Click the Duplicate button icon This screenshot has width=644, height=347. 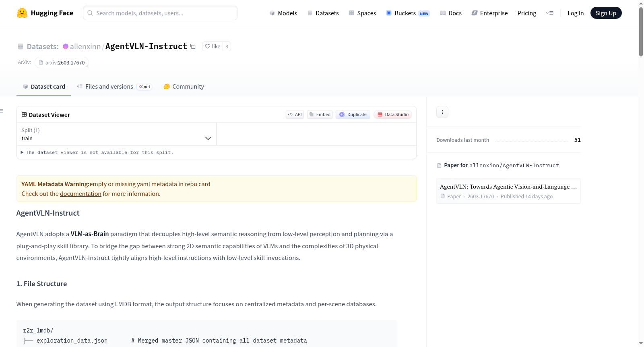tap(342, 114)
